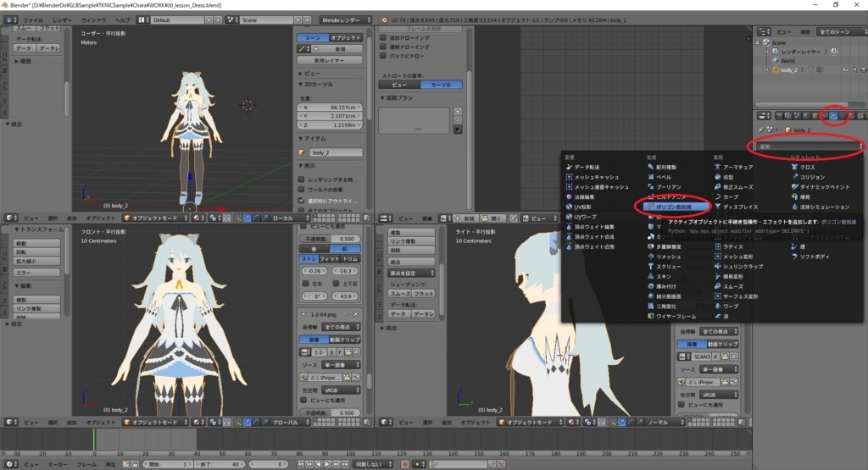This screenshot has height=470, width=868.
Task: Select the ベベル modifier icon
Action: click(651, 177)
